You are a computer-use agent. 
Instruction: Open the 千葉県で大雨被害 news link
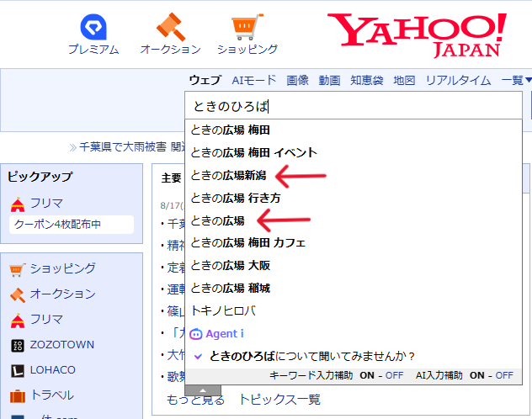point(131,147)
